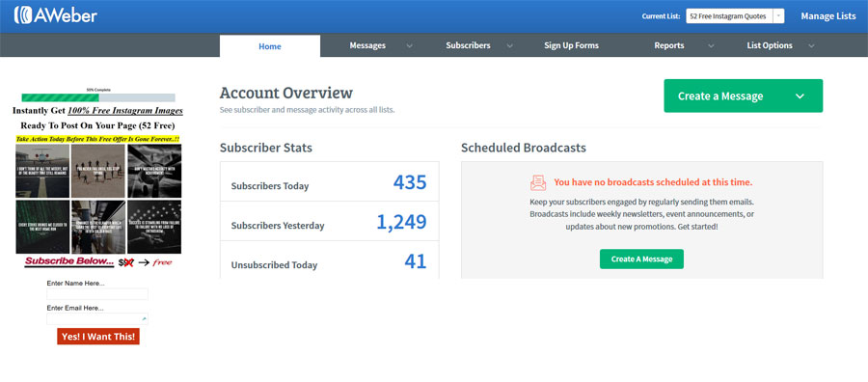Click the stars flag quote thumbnail
868x382 pixels.
(x=154, y=227)
